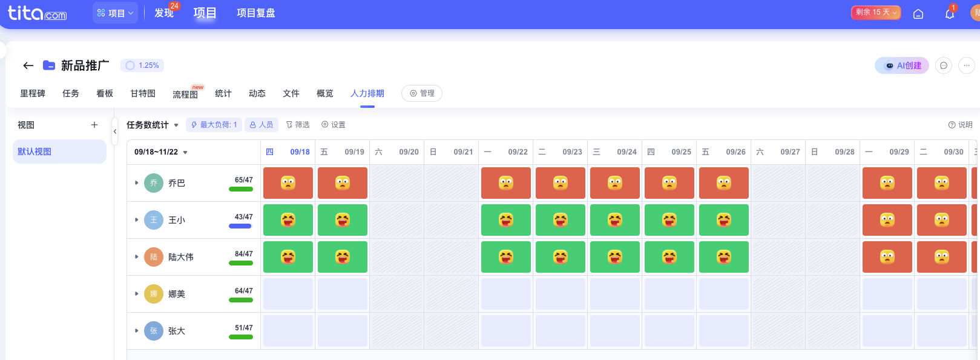This screenshot has width=980, height=360.
Task: Click 张大's avatar
Action: (x=154, y=331)
